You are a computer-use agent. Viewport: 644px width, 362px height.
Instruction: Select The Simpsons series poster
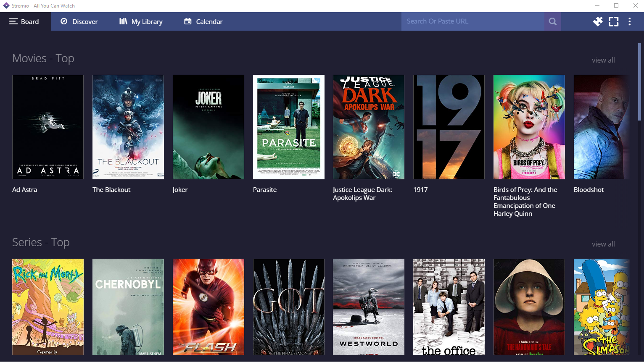point(602,307)
